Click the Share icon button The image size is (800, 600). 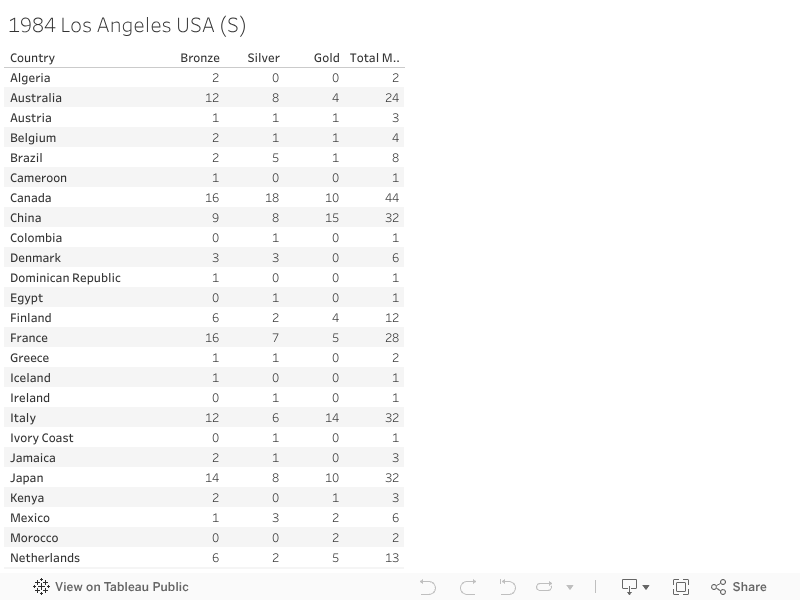pyautogui.click(x=739, y=587)
